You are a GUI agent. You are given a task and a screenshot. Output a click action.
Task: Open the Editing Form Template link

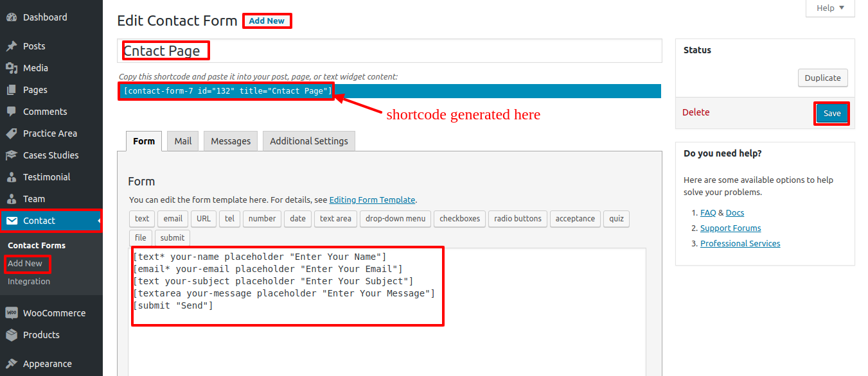[373, 200]
